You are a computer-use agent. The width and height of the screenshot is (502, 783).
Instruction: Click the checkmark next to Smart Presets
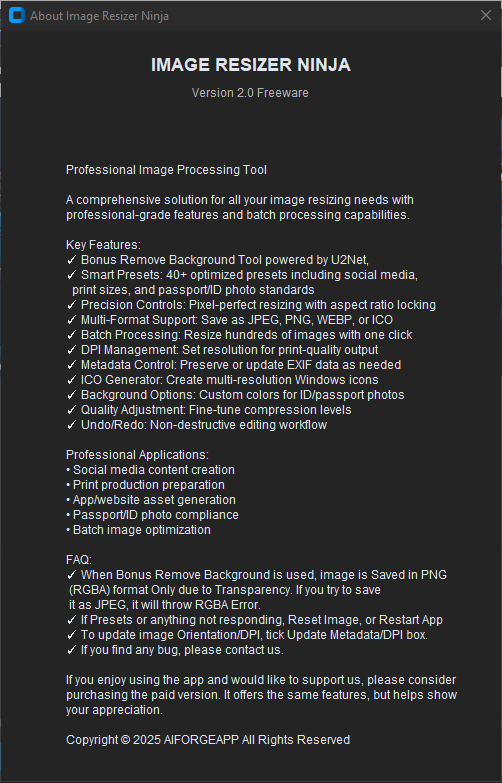[x=71, y=275]
